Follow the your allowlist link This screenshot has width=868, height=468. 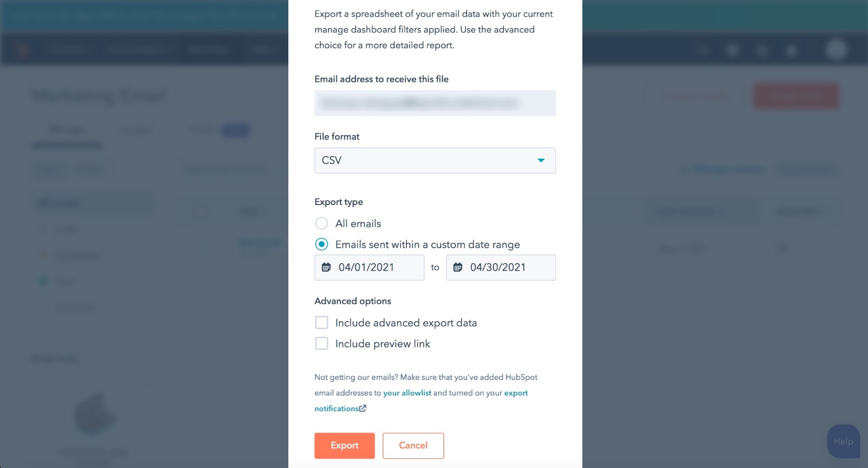tap(407, 393)
